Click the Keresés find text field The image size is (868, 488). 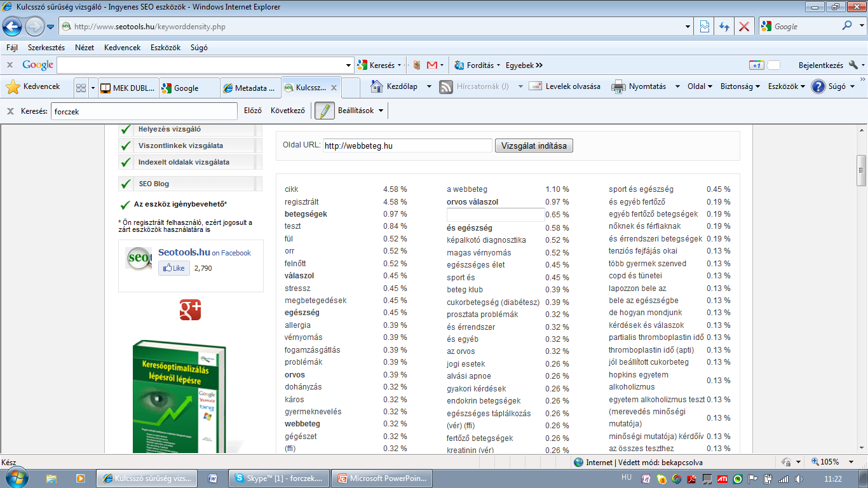[144, 111]
